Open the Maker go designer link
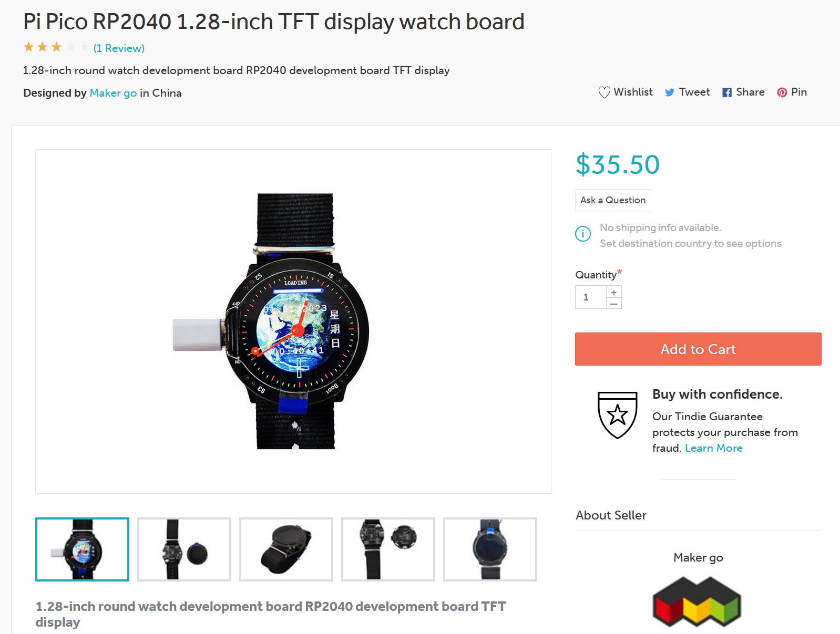Viewport: 840px width, 634px height. pos(113,93)
